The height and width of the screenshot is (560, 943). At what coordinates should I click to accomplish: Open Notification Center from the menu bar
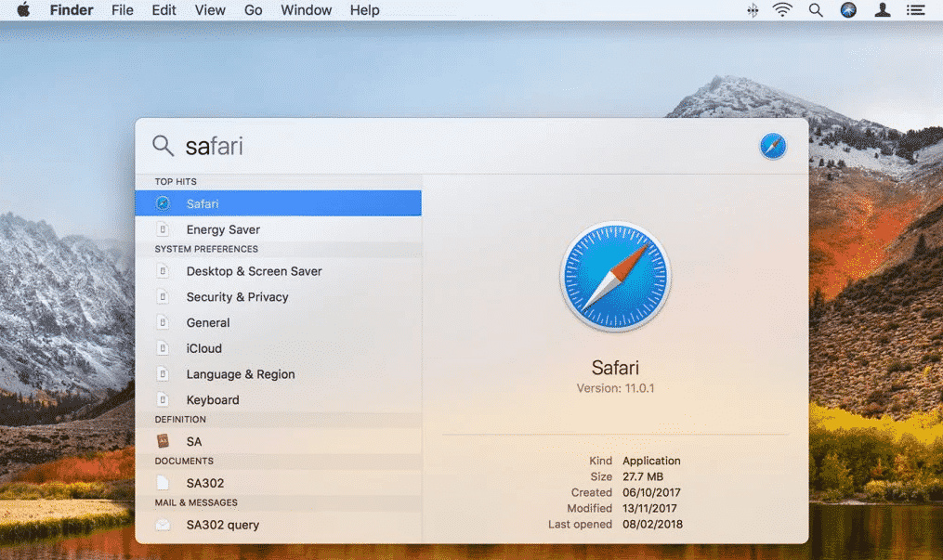(x=916, y=10)
